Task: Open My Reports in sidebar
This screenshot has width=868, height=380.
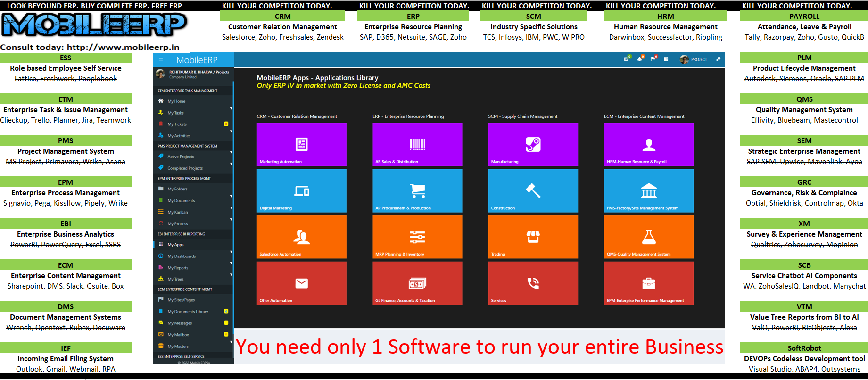Action: click(x=193, y=268)
